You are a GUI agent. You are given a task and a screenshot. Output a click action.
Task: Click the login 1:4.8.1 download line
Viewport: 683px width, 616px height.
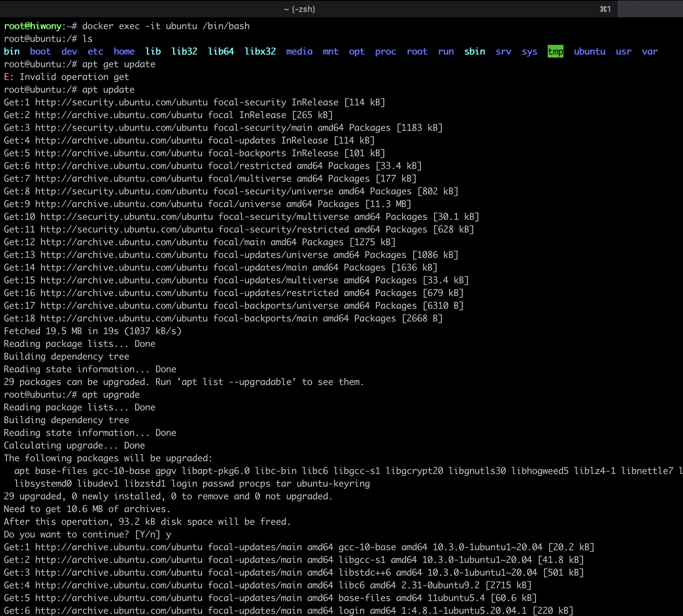coord(288,611)
